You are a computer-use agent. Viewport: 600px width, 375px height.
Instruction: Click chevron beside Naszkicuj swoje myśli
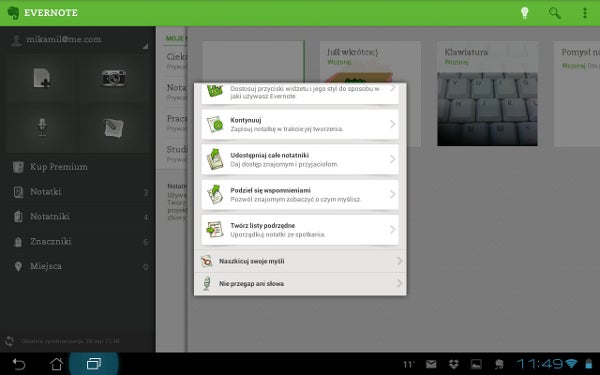pos(399,261)
